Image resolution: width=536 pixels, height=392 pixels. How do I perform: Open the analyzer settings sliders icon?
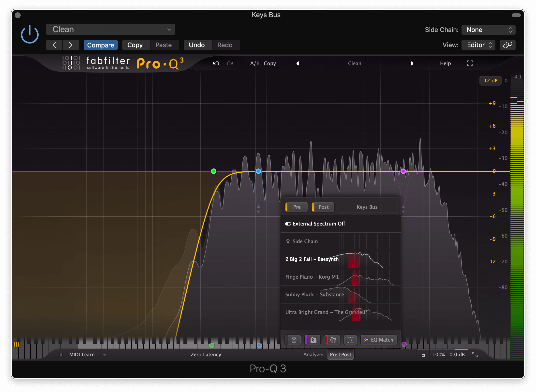pos(350,340)
